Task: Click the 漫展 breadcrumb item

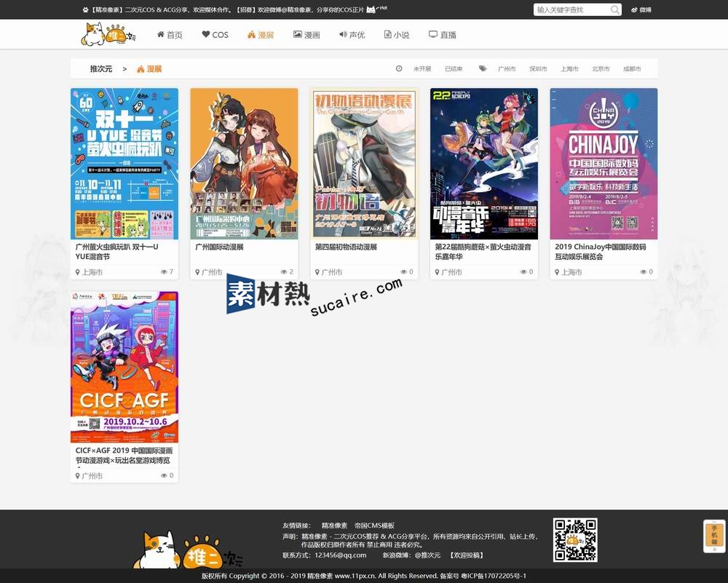Action: [x=149, y=68]
